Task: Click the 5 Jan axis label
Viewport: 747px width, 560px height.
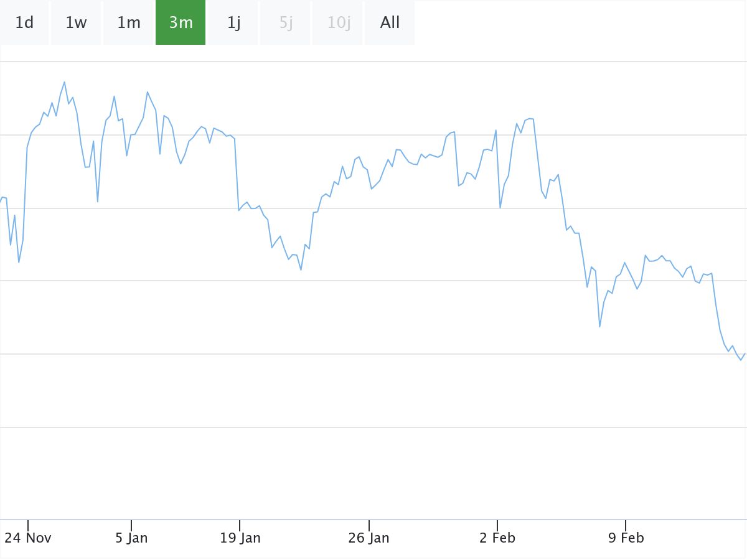Action: tap(131, 538)
